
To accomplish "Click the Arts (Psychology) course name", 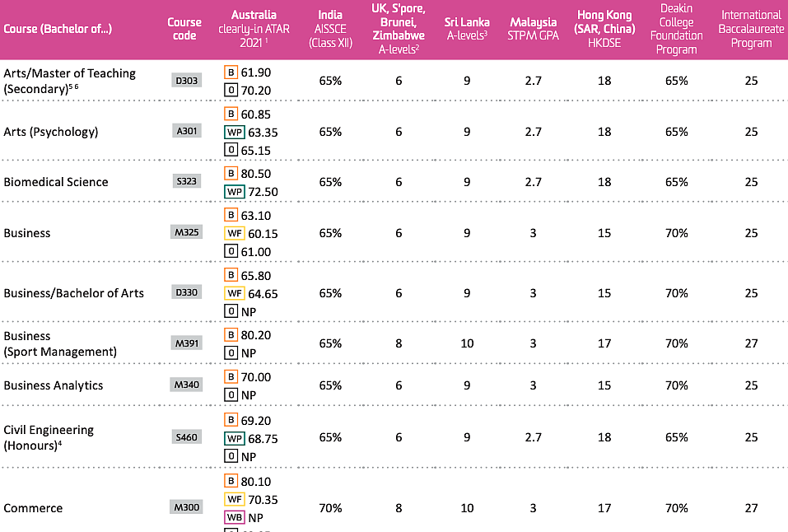I will pyautogui.click(x=51, y=132).
